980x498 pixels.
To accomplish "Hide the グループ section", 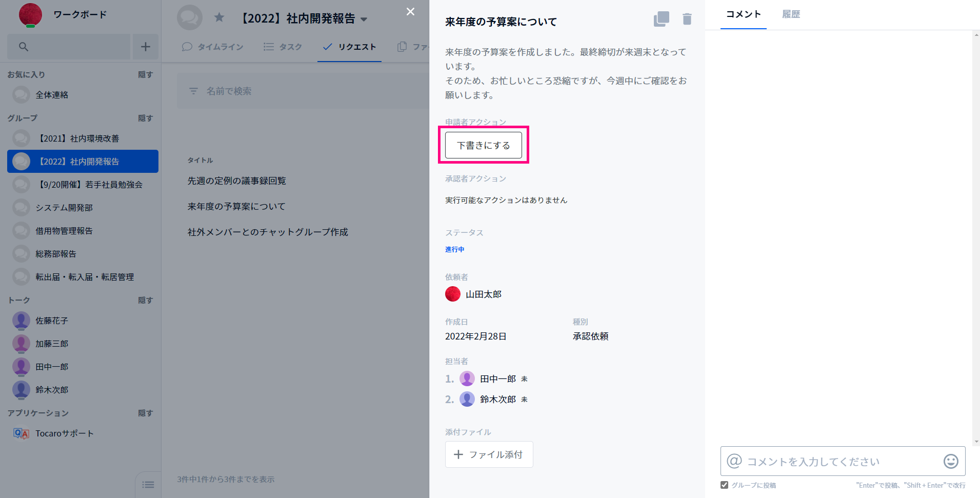I will coord(146,118).
